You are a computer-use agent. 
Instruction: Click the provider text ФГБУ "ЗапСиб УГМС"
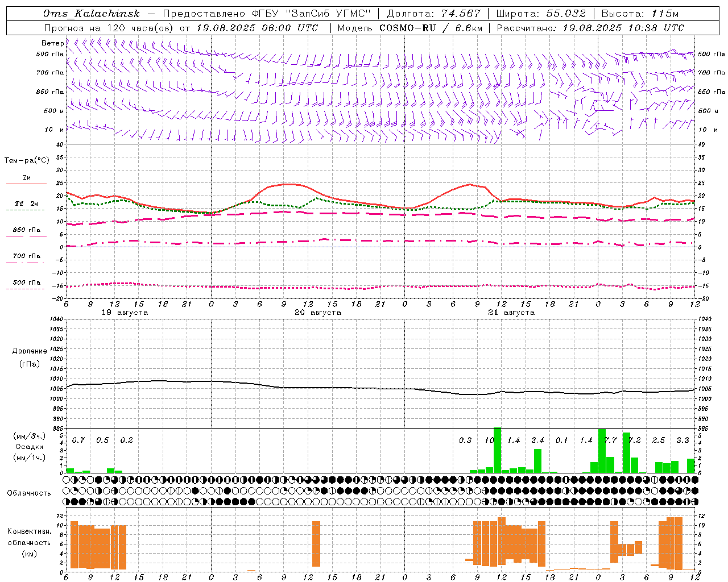coord(311,14)
